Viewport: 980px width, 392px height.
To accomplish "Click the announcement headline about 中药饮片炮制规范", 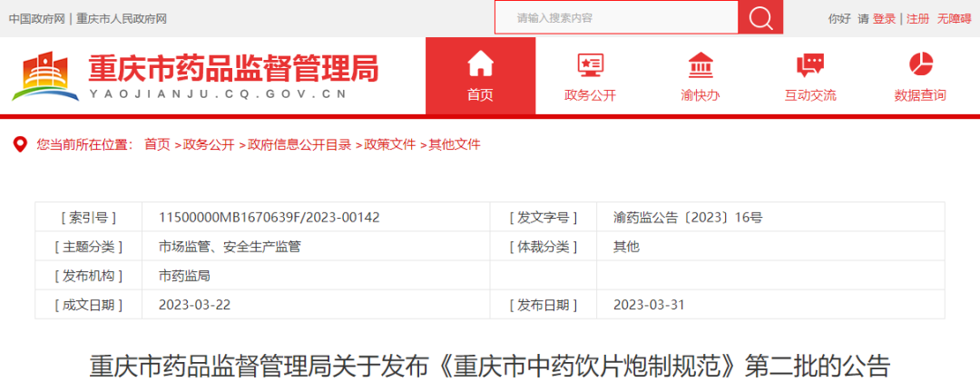I will pyautogui.click(x=489, y=367).
